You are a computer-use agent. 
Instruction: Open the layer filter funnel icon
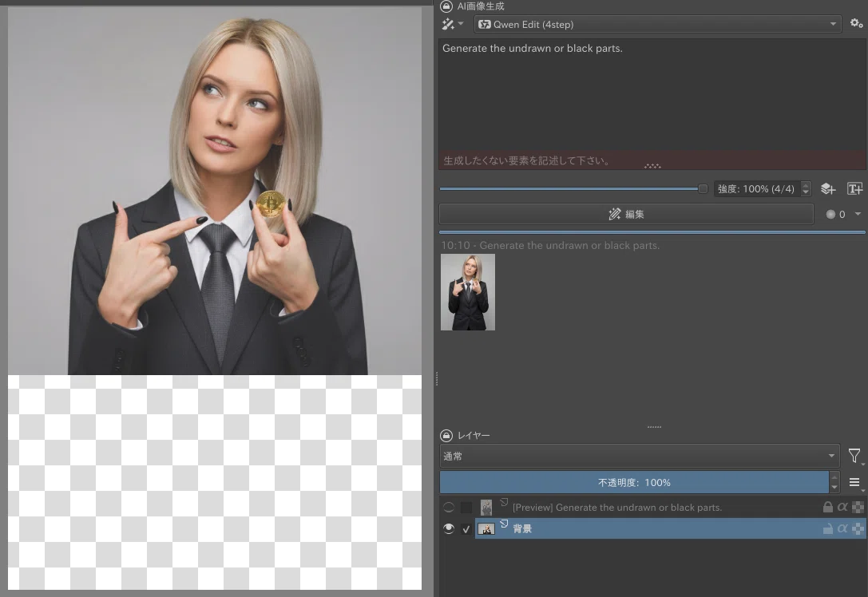[854, 456]
